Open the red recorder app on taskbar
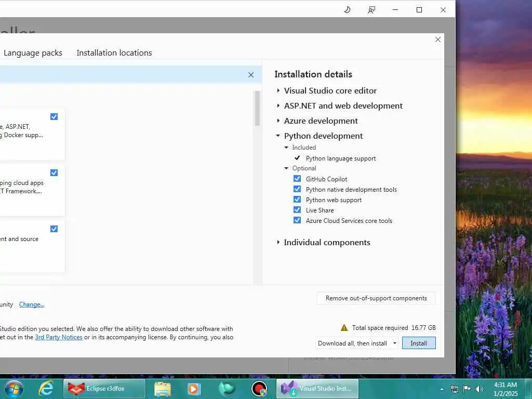532x399 pixels. tap(259, 389)
